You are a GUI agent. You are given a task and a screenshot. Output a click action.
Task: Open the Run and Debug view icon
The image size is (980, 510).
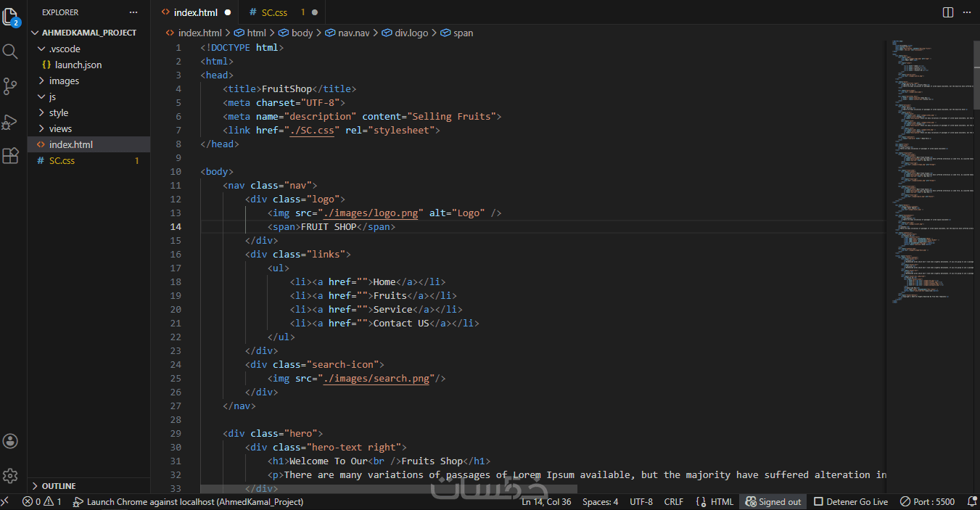[10, 121]
